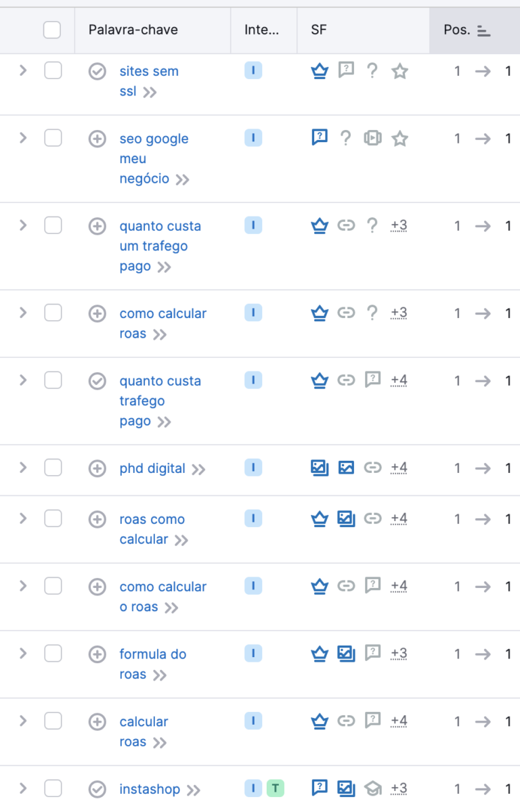Click the Palavra-chave column header
The width and height of the screenshot is (520, 812).
(133, 30)
